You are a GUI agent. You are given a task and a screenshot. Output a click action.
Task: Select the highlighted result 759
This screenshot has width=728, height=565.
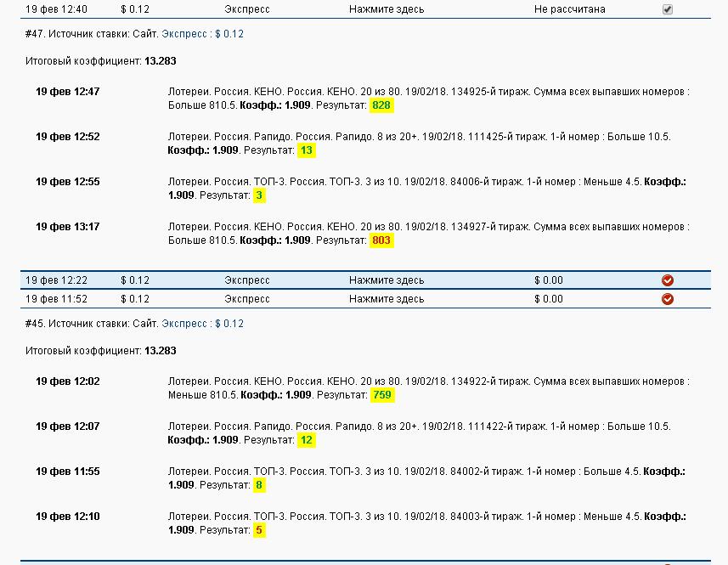coord(382,395)
